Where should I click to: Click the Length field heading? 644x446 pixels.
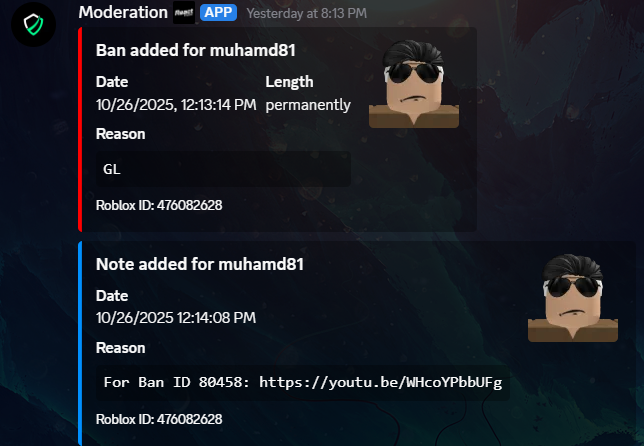pos(289,82)
